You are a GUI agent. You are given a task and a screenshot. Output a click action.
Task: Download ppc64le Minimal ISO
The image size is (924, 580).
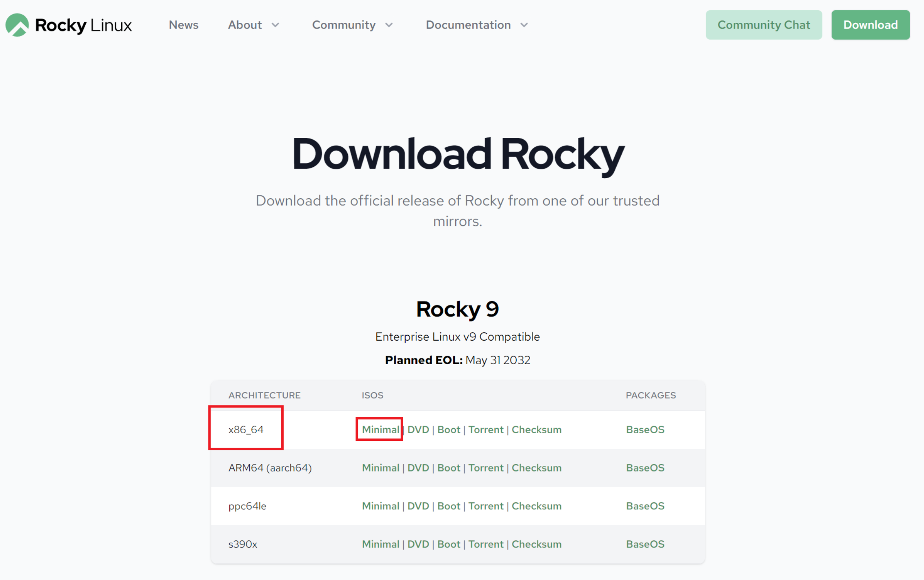pyautogui.click(x=380, y=506)
